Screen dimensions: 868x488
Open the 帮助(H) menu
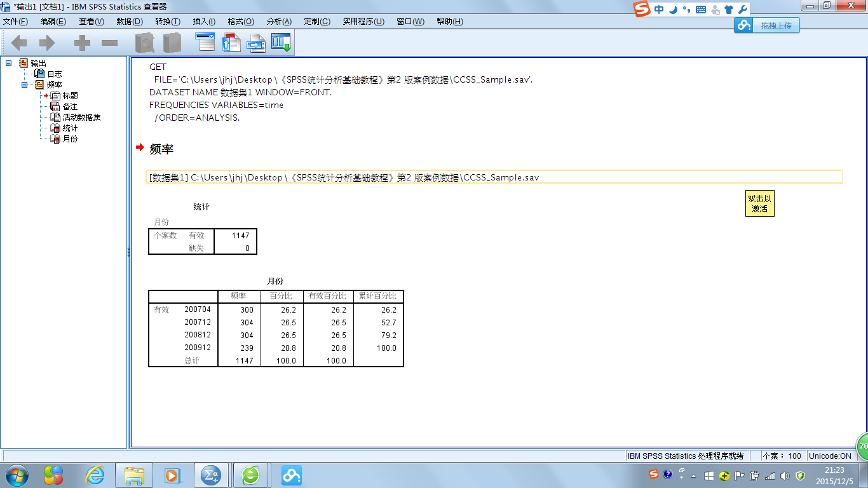pyautogui.click(x=450, y=22)
